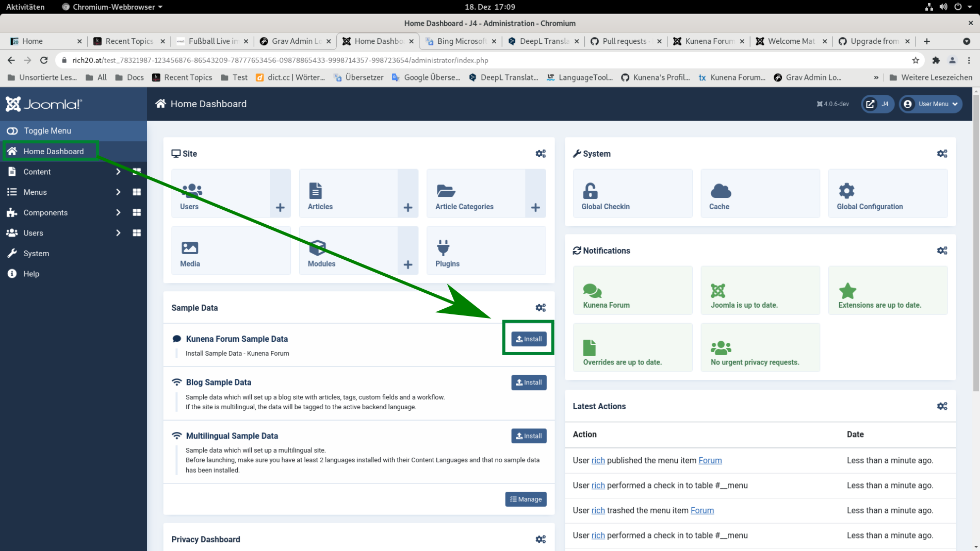Screen dimensions: 980x551
Task: Open the Media image icon
Action: 189,248
